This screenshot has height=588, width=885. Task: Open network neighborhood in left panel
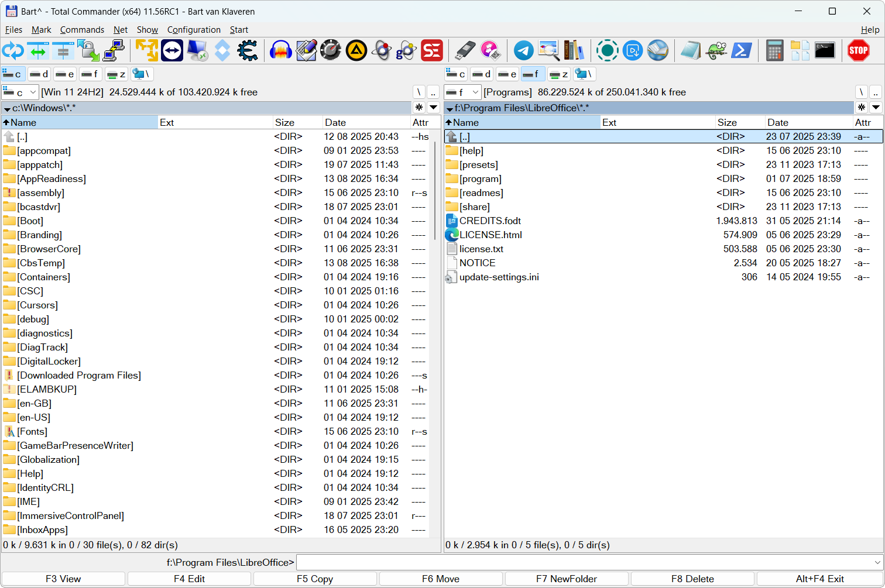click(x=142, y=74)
